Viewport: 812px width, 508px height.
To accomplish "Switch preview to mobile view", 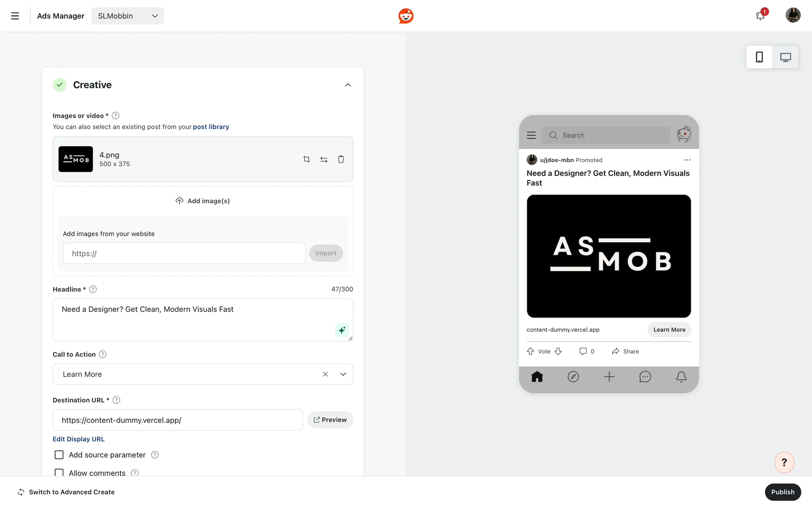I will (x=759, y=57).
